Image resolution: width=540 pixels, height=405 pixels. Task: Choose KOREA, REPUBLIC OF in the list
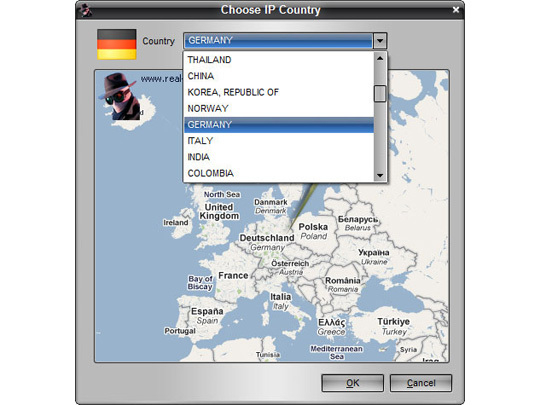pos(279,92)
